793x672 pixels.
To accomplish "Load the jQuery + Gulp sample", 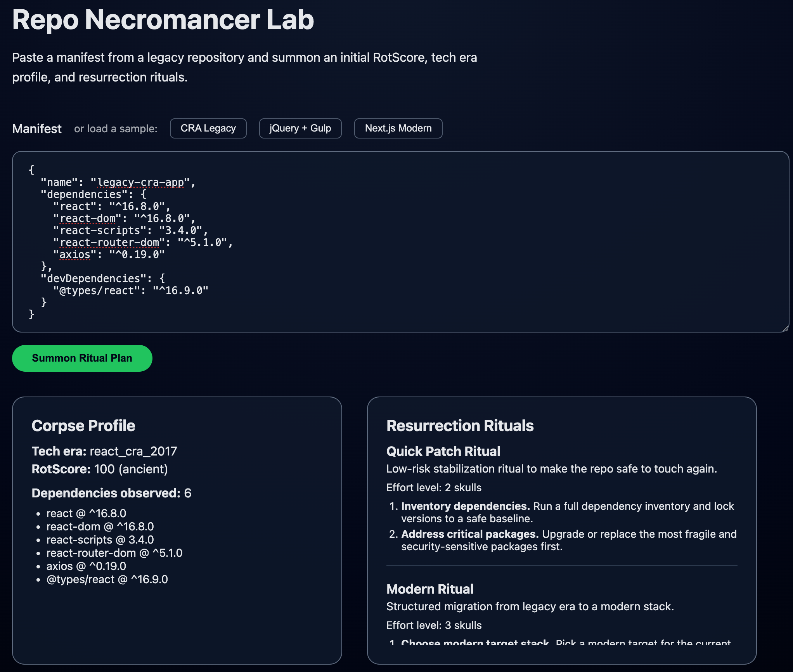I will point(300,128).
